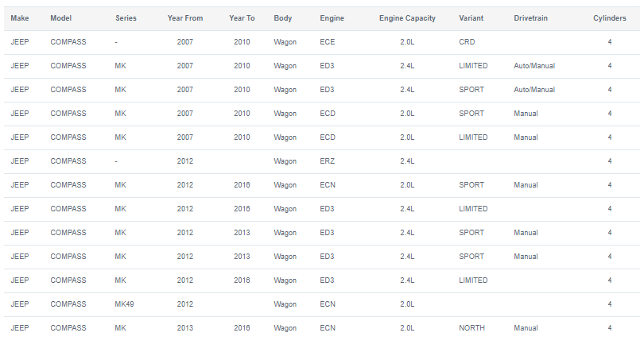Select the CRD variant cell
The width and height of the screenshot is (644, 352).
pyautogui.click(x=467, y=42)
